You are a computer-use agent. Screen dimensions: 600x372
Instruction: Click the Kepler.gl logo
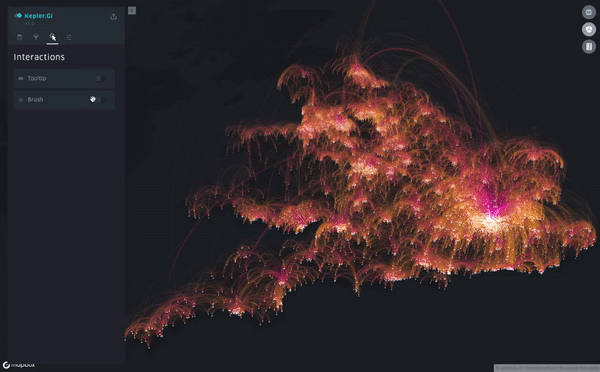pyautogui.click(x=33, y=16)
